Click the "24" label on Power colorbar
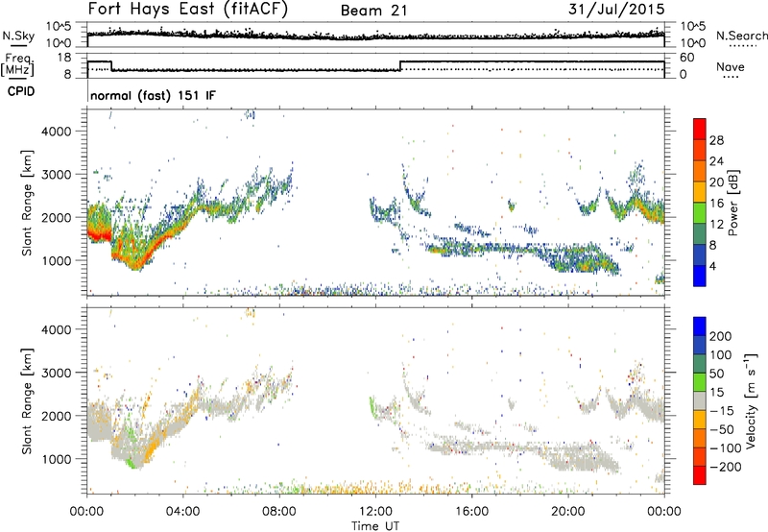768x532 pixels. pyautogui.click(x=716, y=161)
